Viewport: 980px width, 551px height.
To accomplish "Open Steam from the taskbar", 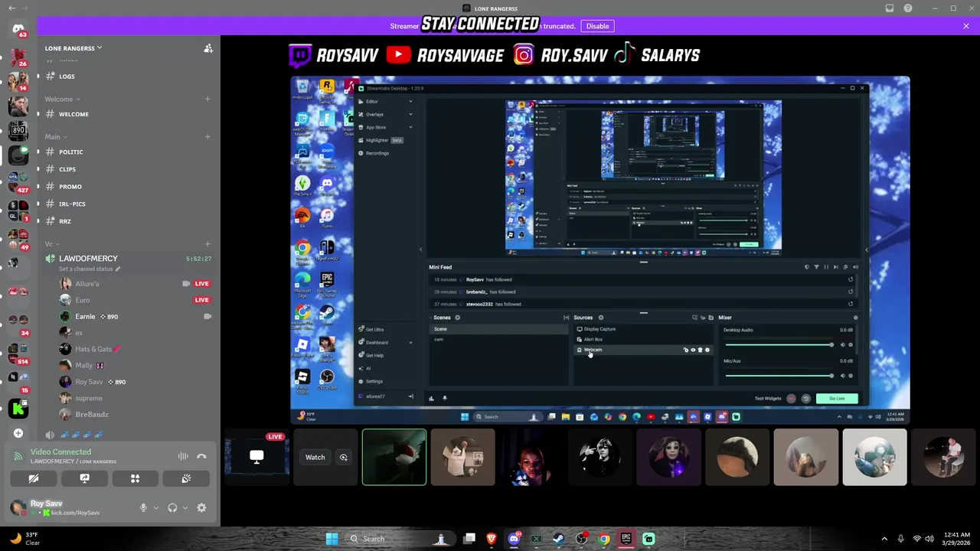I will coord(558,539).
